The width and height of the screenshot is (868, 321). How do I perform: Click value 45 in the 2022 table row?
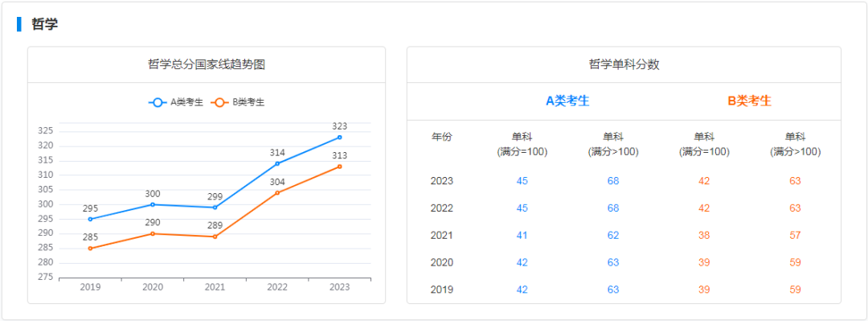(522, 208)
